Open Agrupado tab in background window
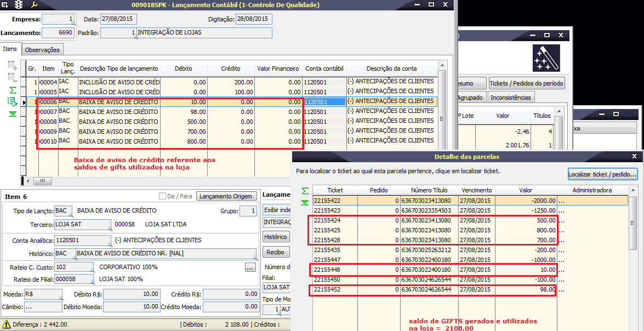 [x=473, y=98]
